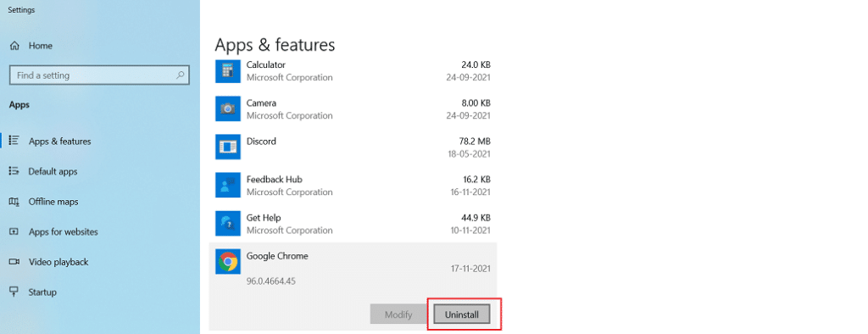Click the Get Help app icon
This screenshot has height=334, width=868.
point(227,223)
